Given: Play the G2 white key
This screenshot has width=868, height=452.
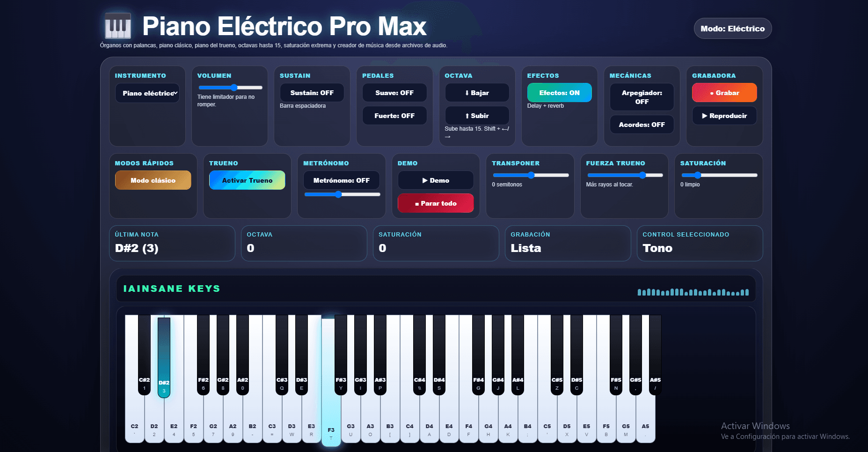Looking at the screenshot, I should (213, 419).
